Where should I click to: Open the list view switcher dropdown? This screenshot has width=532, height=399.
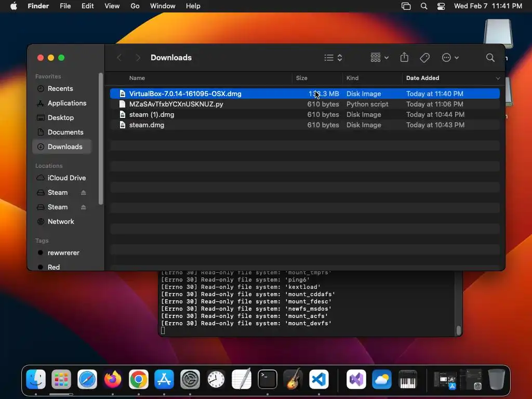point(333,58)
